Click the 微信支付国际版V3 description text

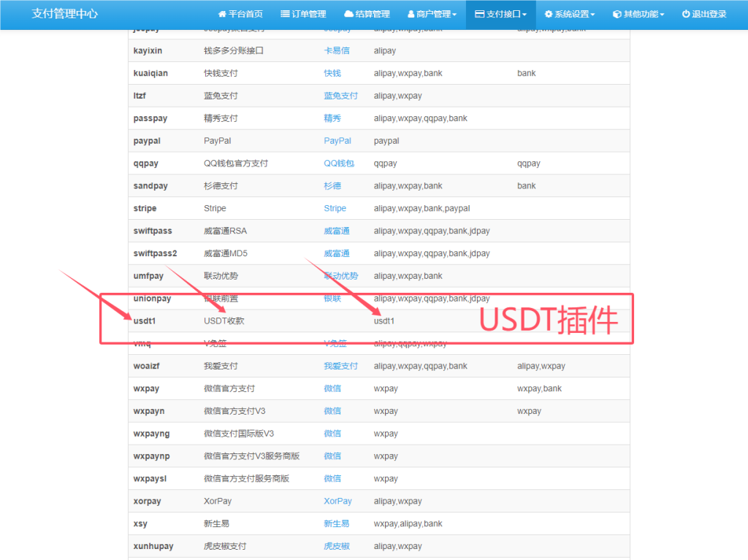(x=239, y=434)
